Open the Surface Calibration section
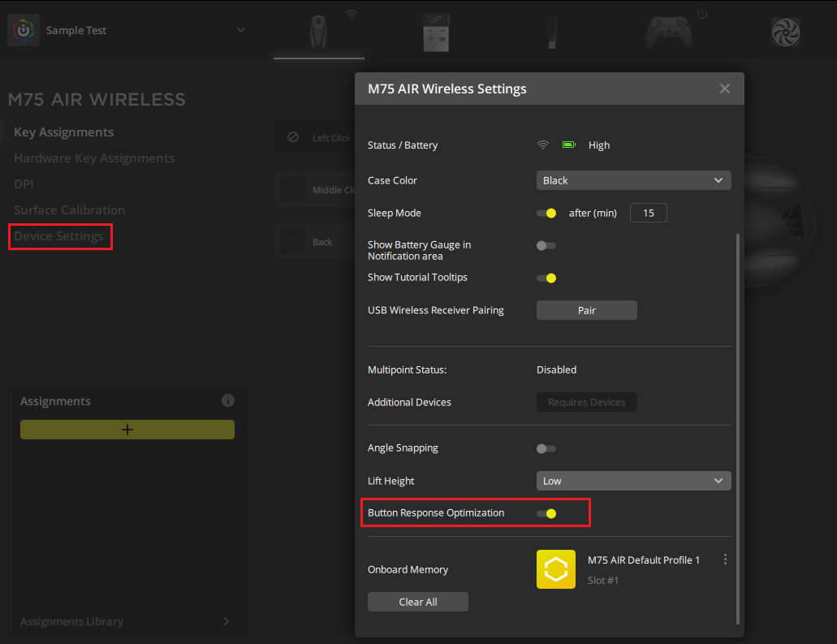Screen dimensions: 837x644 (x=69, y=210)
